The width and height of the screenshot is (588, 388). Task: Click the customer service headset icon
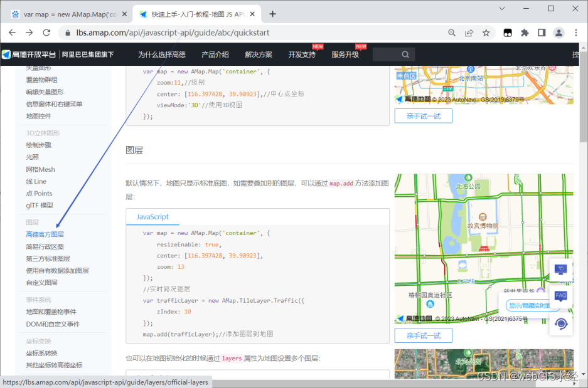(560, 325)
